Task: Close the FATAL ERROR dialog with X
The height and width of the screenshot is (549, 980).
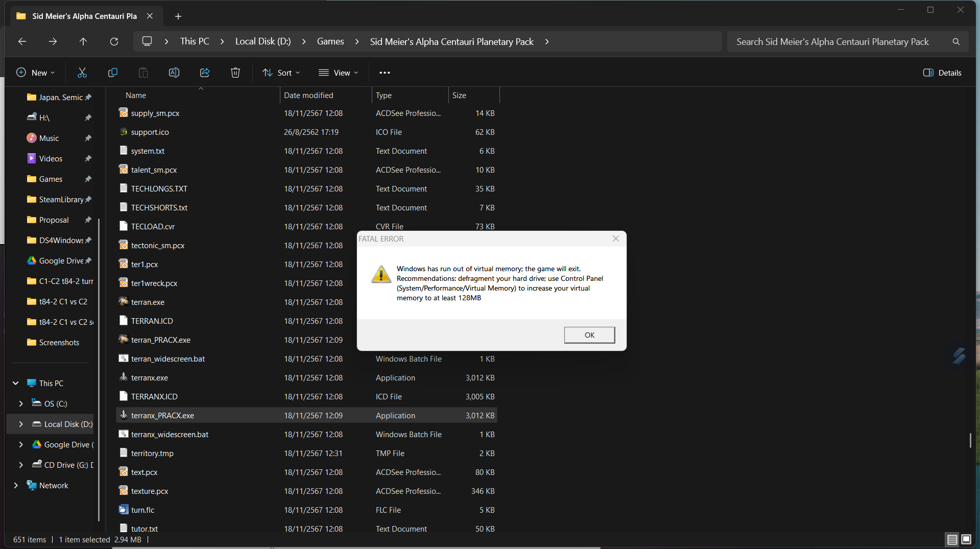Action: pos(616,238)
